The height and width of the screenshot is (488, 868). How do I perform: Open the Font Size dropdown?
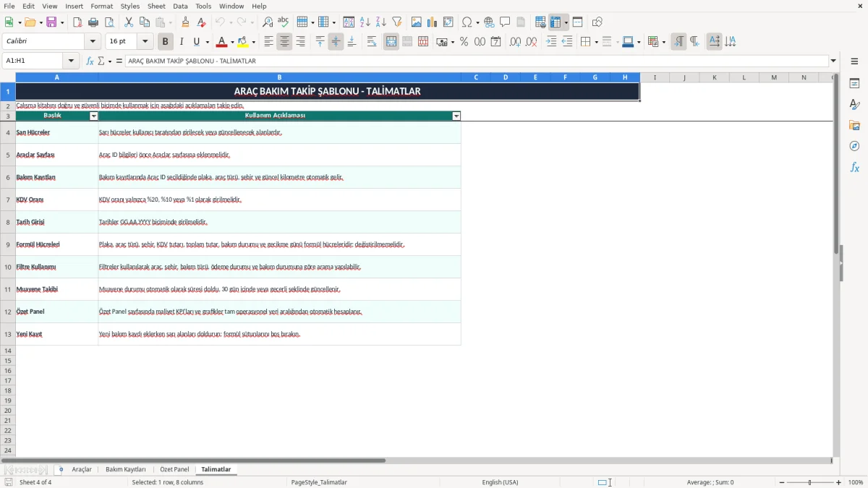tap(145, 42)
